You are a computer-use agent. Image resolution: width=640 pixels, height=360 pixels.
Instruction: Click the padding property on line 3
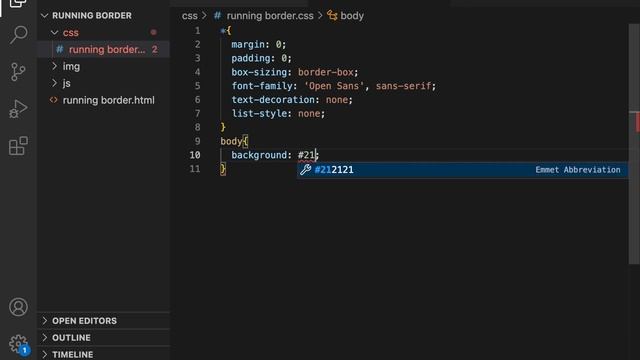(251, 58)
